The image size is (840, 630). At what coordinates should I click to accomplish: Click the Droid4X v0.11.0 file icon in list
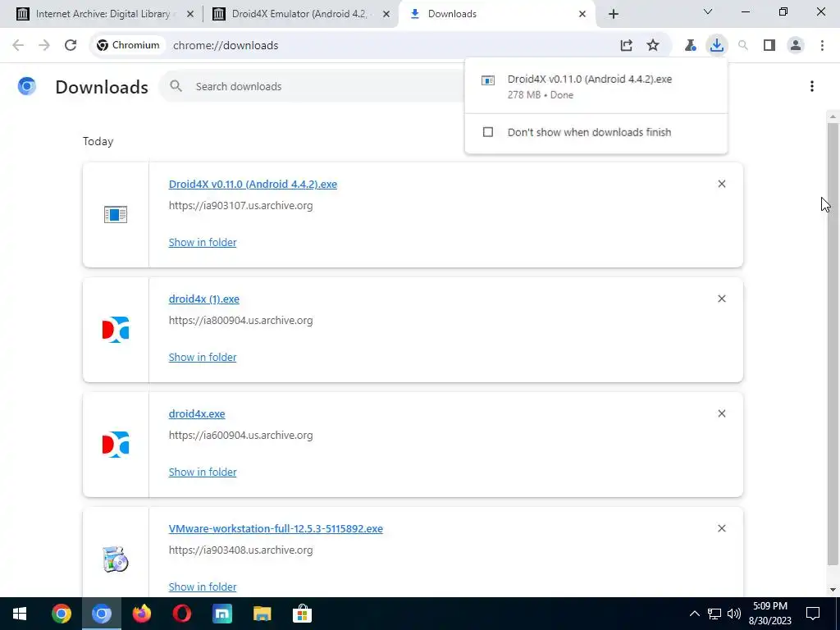click(115, 214)
